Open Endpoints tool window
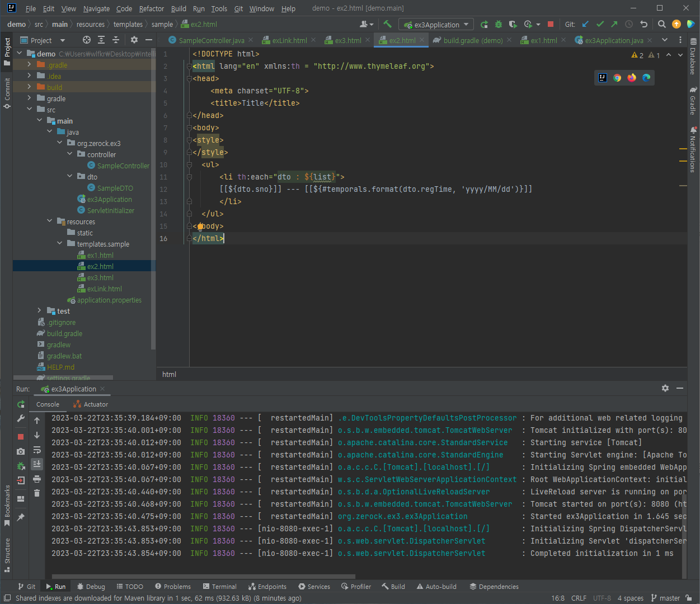Image resolution: width=700 pixels, height=604 pixels. coord(267,587)
